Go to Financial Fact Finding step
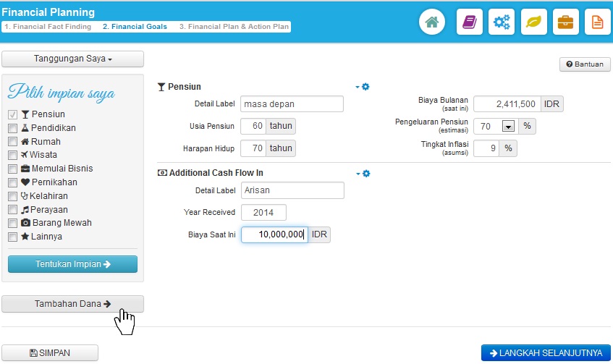Viewport: 613px width, 364px height. click(x=48, y=27)
